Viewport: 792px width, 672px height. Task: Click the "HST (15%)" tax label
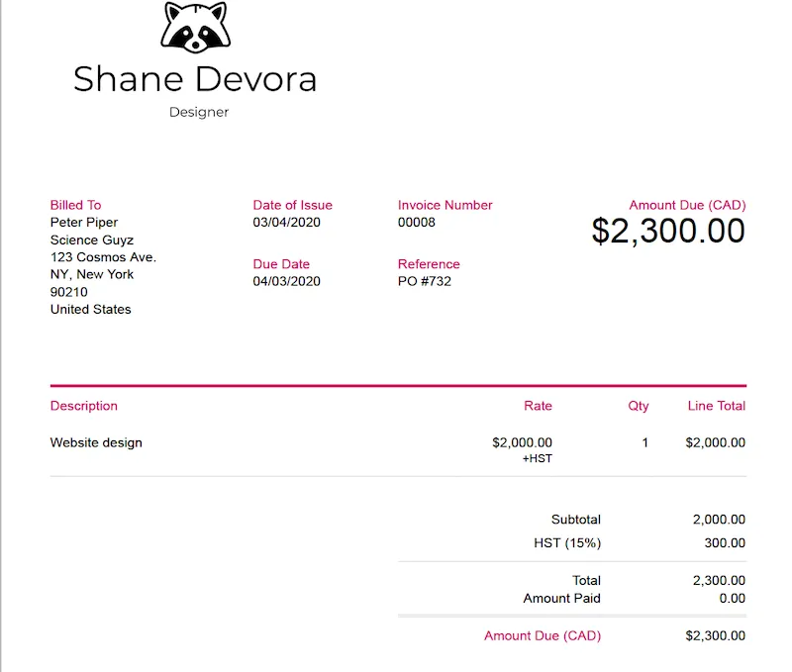point(567,543)
